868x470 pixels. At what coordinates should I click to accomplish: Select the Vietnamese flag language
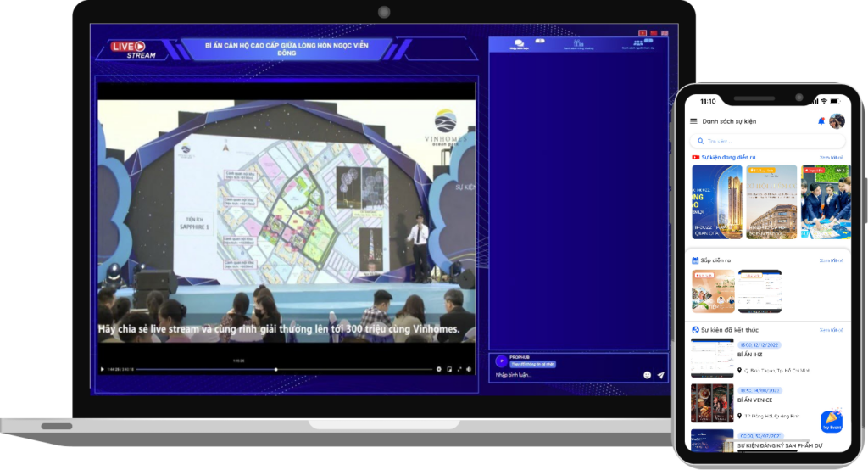pyautogui.click(x=643, y=33)
